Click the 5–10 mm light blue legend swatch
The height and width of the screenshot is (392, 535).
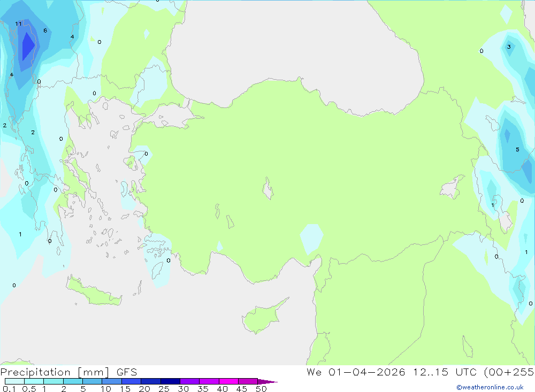tap(92, 381)
